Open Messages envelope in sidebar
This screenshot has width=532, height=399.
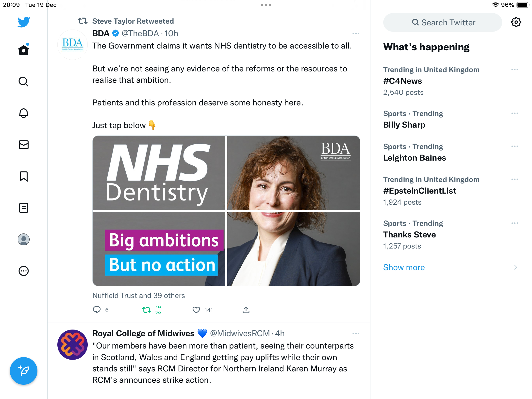tap(24, 145)
